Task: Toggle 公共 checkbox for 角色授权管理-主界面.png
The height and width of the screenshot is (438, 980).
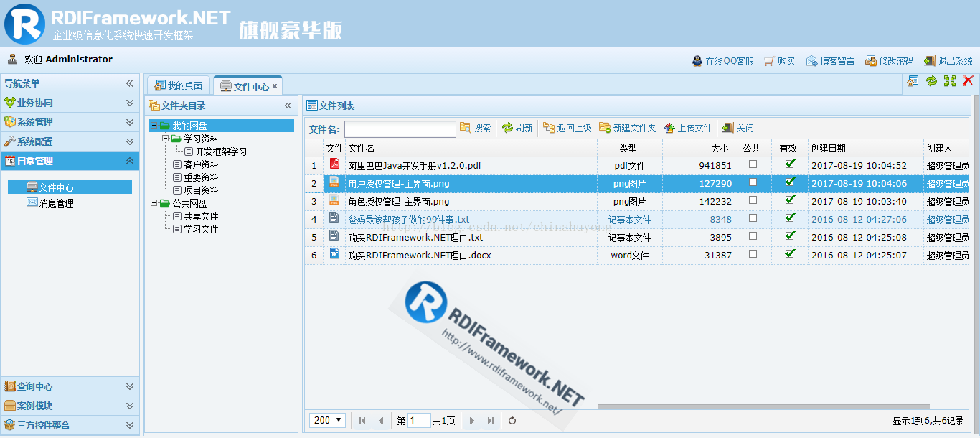Action: pyautogui.click(x=753, y=200)
